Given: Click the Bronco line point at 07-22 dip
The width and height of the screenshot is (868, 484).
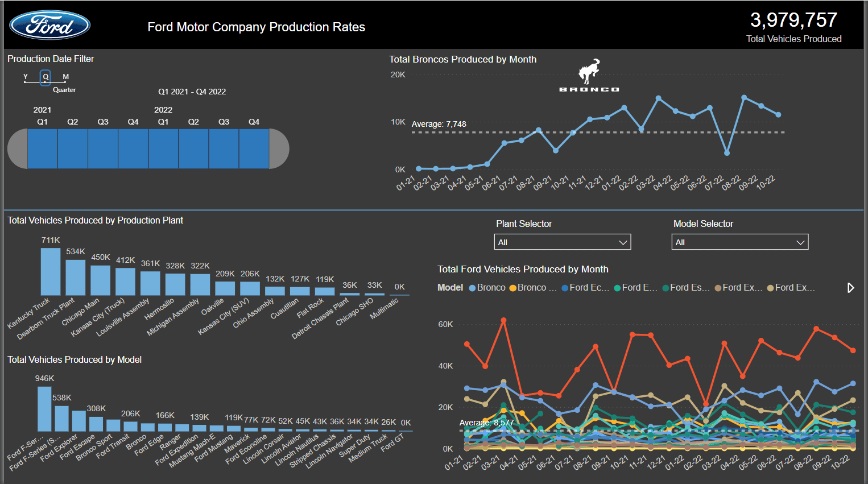Looking at the screenshot, I should click(x=727, y=153).
